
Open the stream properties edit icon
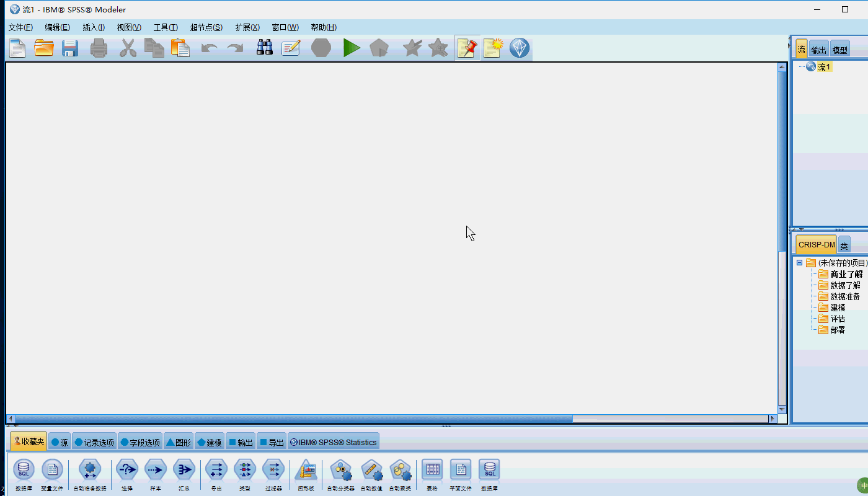(x=291, y=48)
